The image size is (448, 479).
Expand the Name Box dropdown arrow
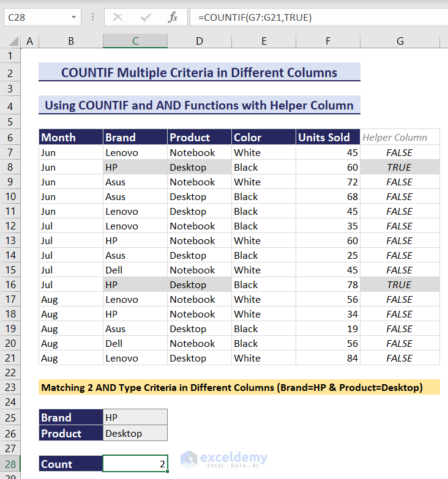73,17
